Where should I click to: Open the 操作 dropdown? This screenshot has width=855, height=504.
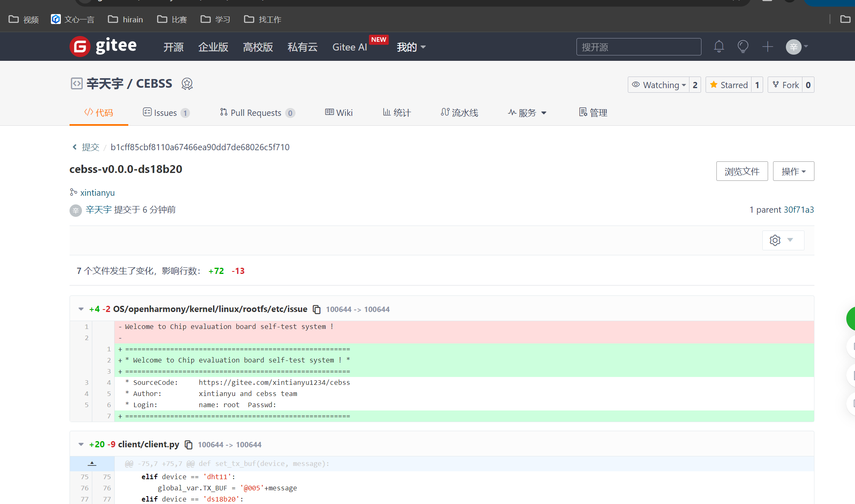[793, 171]
